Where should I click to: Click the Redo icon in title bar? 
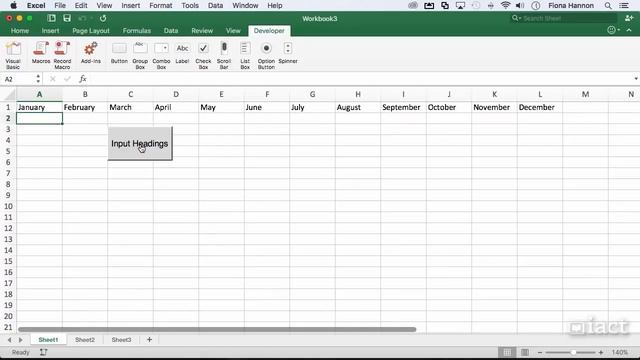(x=103, y=18)
